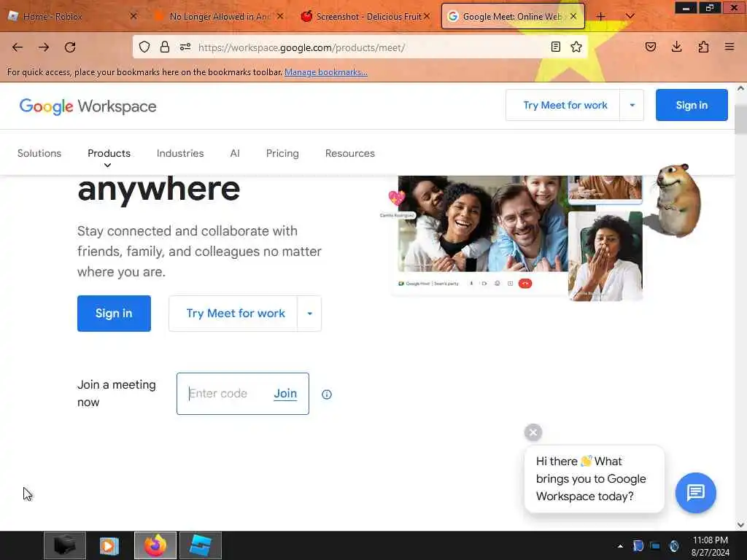Open site permissions icon in address bar
This screenshot has height=560, width=747.
pos(185,47)
